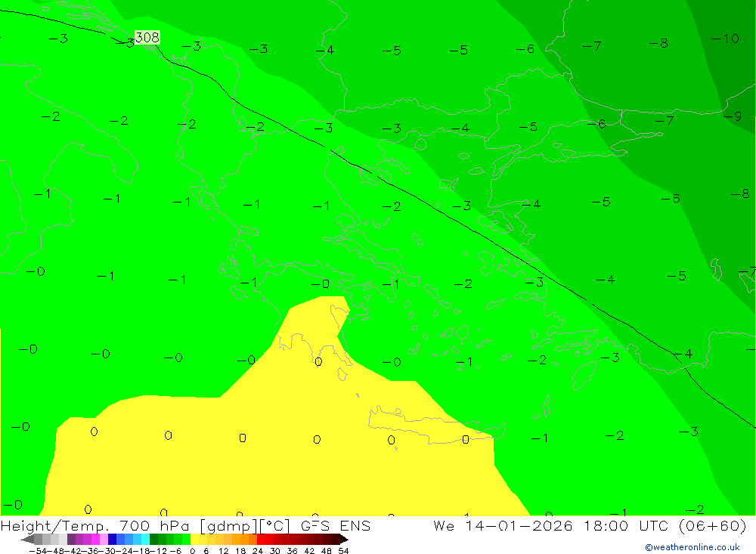The height and width of the screenshot is (554, 756).
Task: Click the legend label '48'
Action: pos(327,551)
